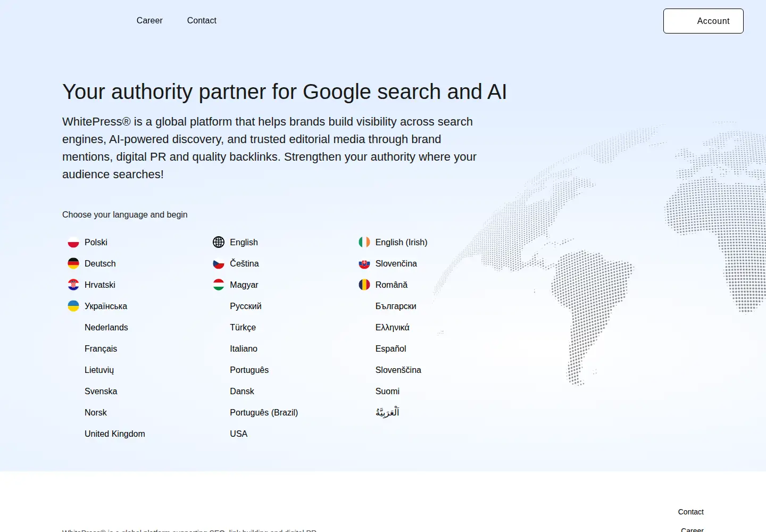The width and height of the screenshot is (766, 532).
Task: Click the Poland flag icon
Action: (73, 242)
